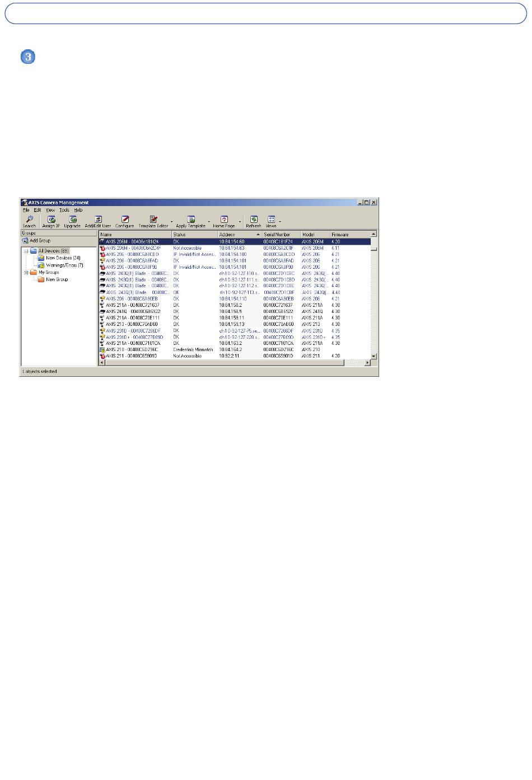Image resolution: width=532 pixels, height=780 pixels.
Task: Click the New Devices folder icon
Action: [x=41, y=258]
